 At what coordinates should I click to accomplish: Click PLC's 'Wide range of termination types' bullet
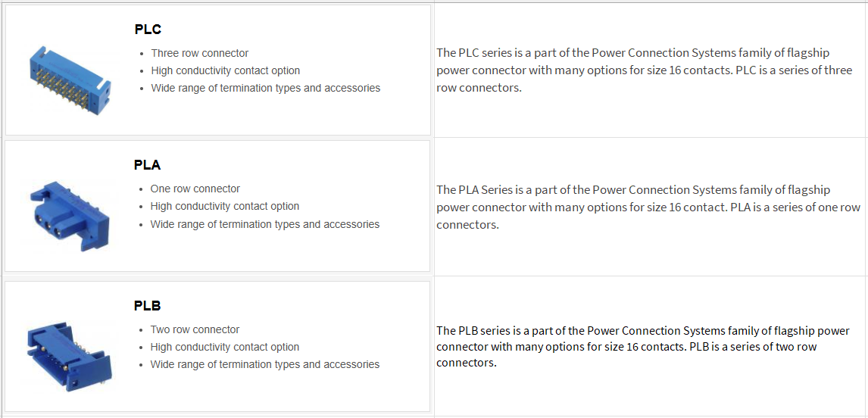tap(265, 88)
